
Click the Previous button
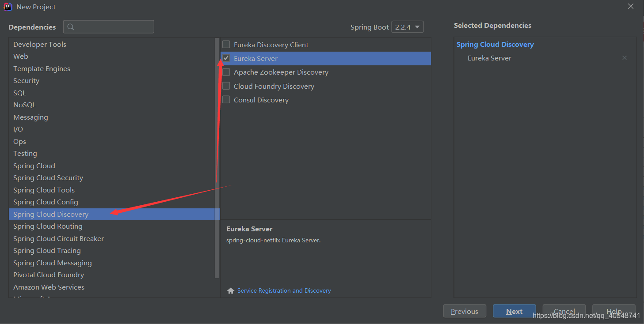tap(465, 311)
